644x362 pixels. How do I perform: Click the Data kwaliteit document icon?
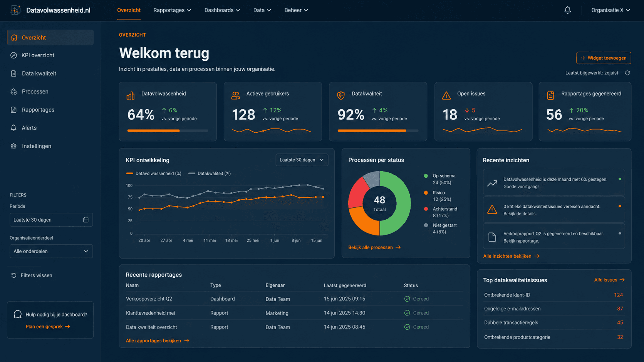(13, 73)
